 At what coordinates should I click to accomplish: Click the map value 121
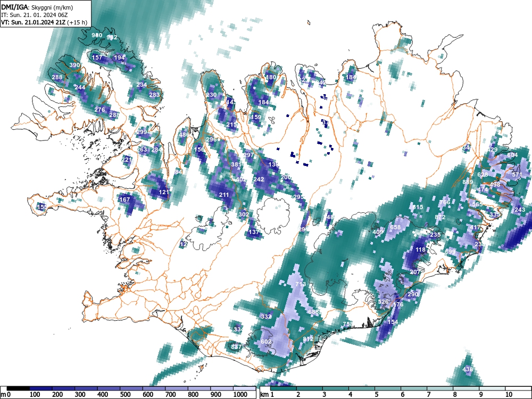164,192
